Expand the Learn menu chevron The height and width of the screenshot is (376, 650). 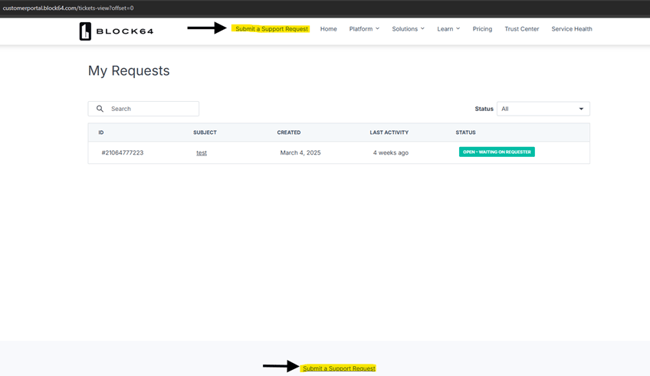458,29
